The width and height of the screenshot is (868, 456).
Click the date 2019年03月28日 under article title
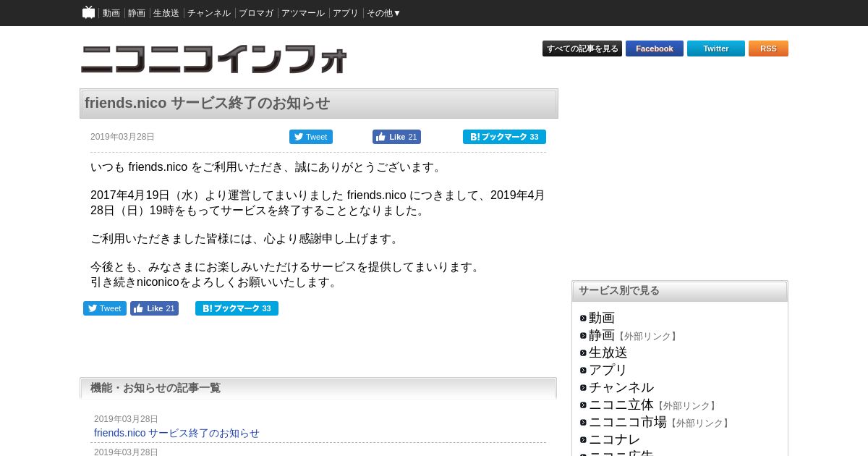click(123, 137)
